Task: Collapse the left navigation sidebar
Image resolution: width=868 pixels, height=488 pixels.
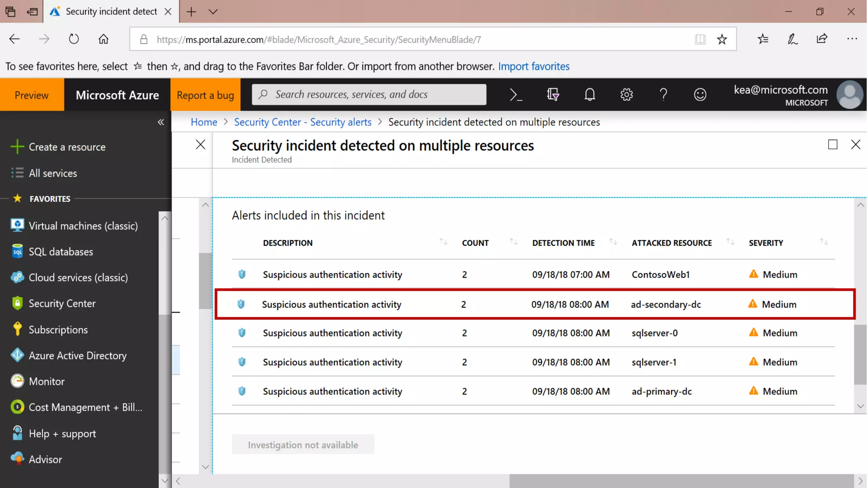Action: 161,122
